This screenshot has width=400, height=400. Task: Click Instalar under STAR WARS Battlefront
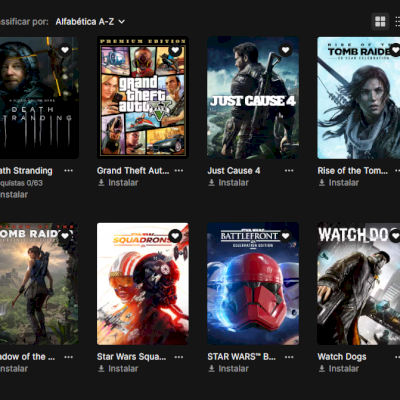pos(228,369)
